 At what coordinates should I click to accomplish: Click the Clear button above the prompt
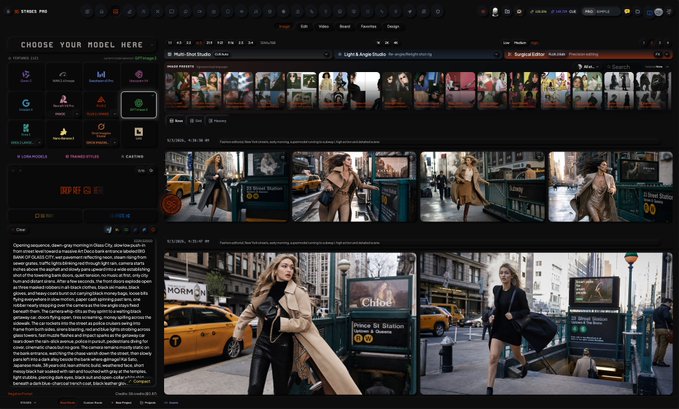[x=19, y=230]
